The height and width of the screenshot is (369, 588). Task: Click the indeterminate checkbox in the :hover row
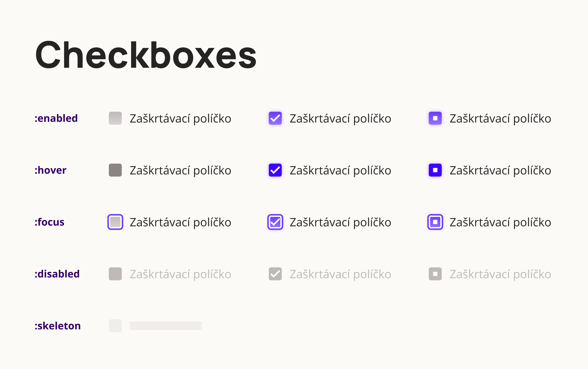[435, 170]
